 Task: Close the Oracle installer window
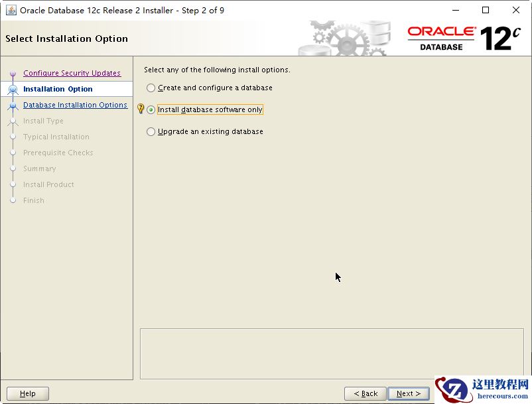(x=515, y=10)
